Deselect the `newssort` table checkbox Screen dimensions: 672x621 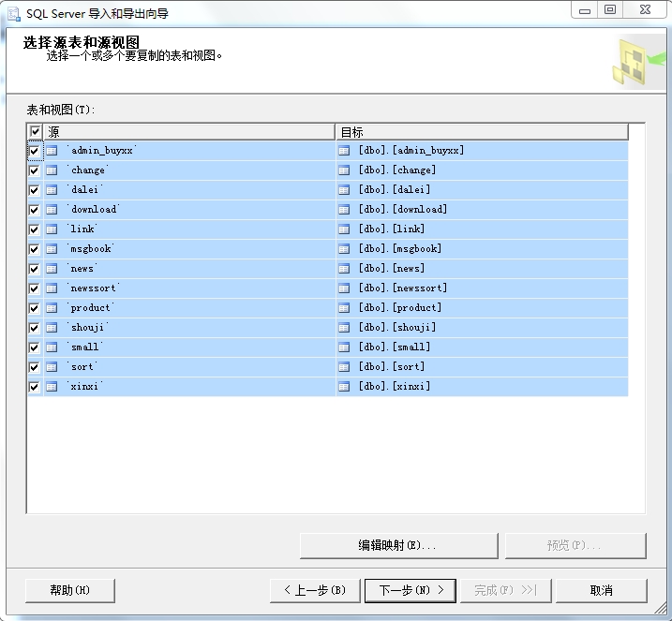tap(35, 288)
